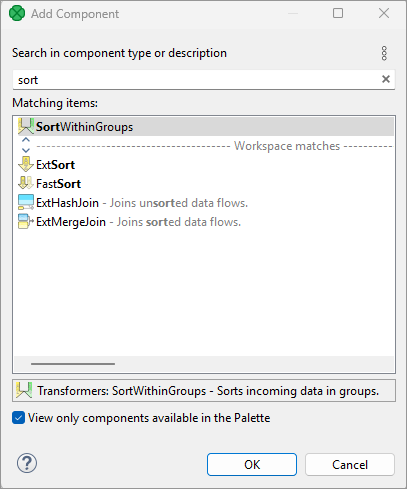The width and height of the screenshot is (407, 489).
Task: Click 'Joins sorted data flows.' description
Action: click(179, 222)
